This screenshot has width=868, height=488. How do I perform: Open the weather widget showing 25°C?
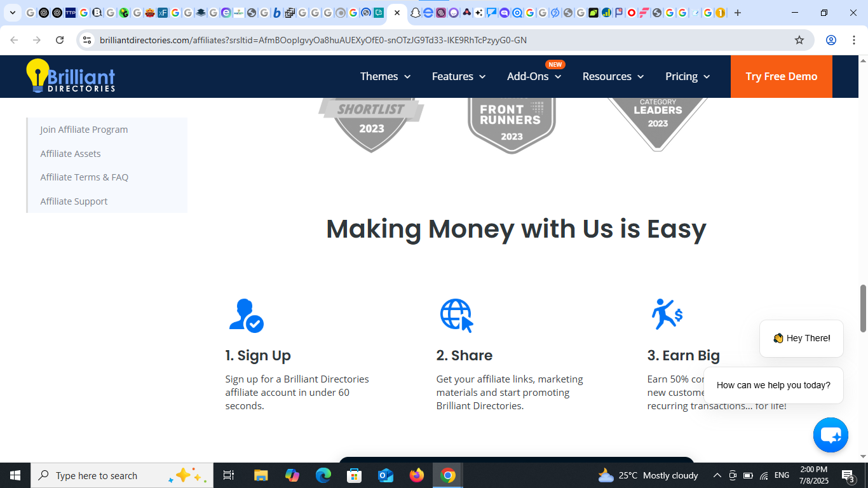[648, 475]
